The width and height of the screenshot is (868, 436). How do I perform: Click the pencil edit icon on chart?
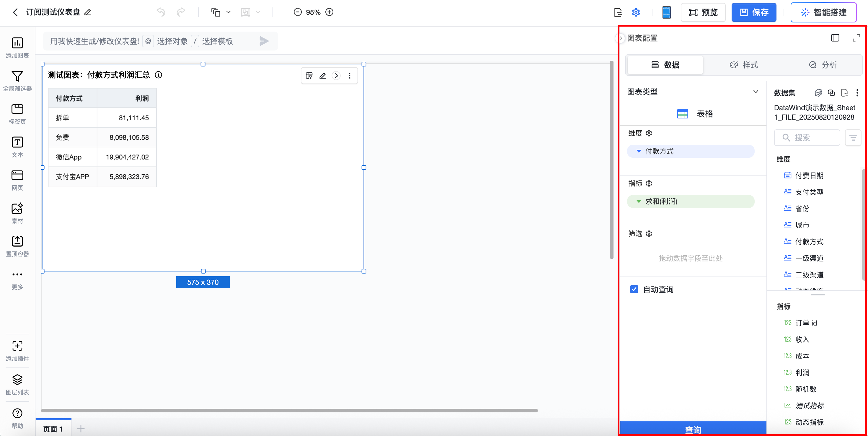tap(322, 76)
